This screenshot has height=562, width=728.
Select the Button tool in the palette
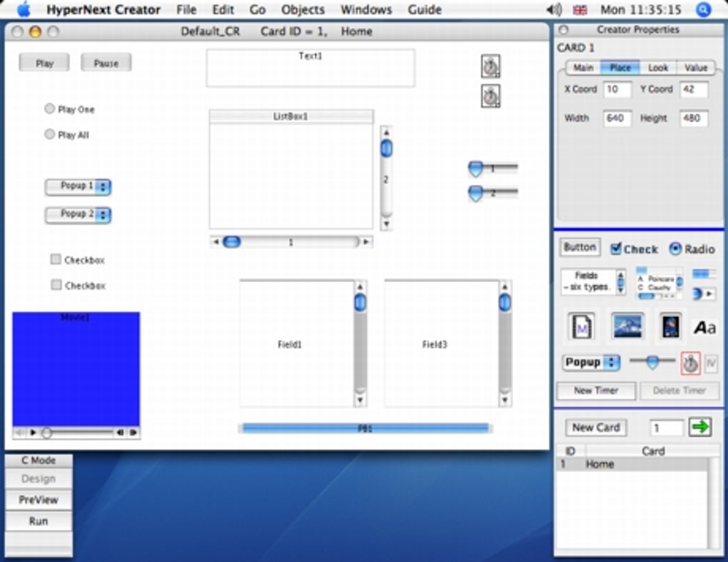point(580,248)
